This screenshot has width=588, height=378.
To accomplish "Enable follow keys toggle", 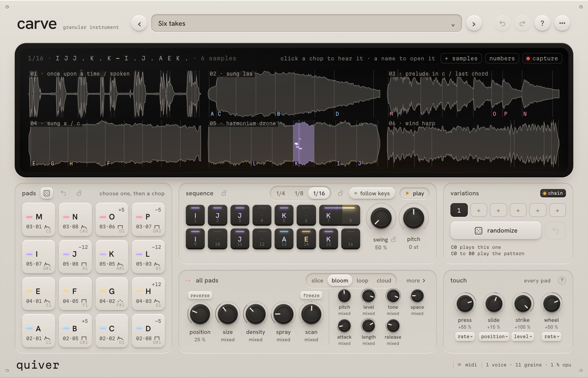I will (x=372, y=193).
